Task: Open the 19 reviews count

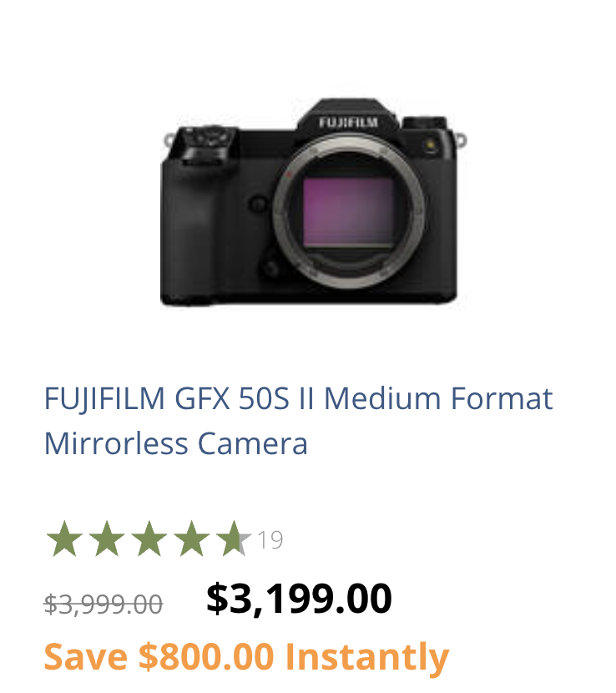Action: pos(270,540)
